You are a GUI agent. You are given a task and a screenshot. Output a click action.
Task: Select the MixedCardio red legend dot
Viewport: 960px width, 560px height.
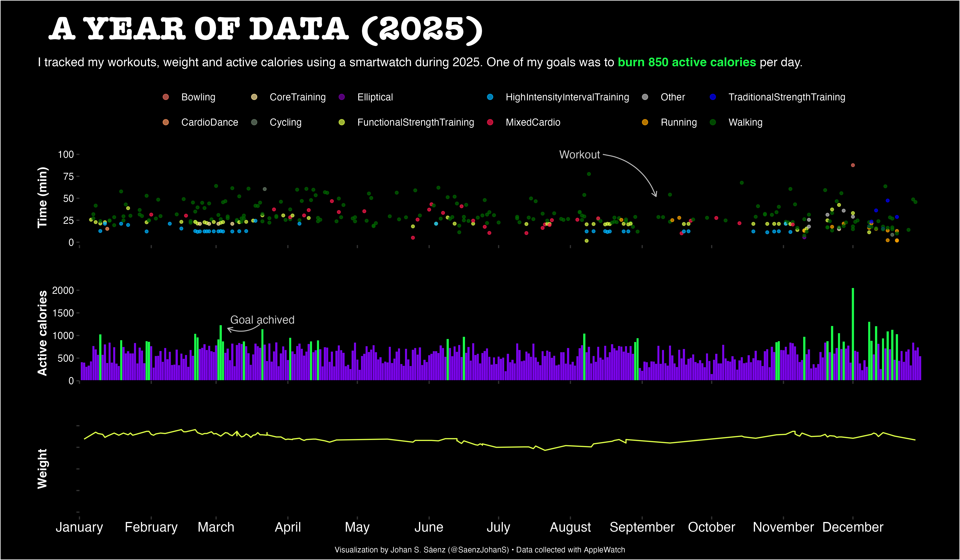coord(490,122)
